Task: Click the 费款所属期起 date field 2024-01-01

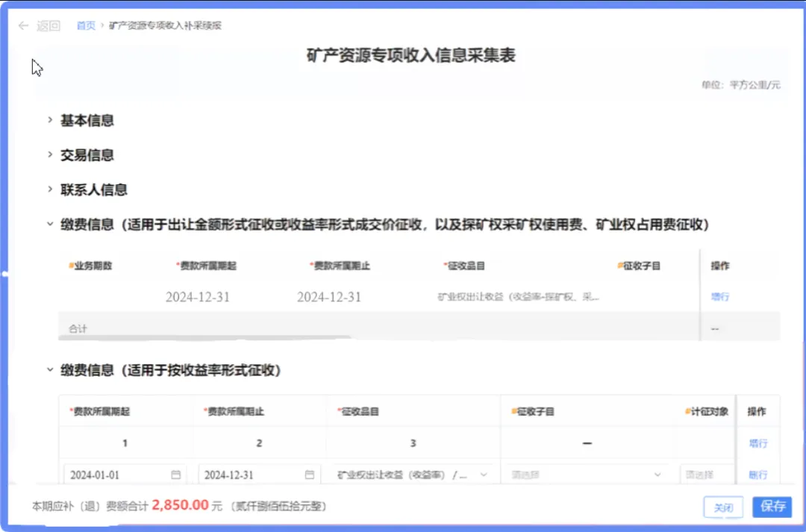Action: click(x=116, y=475)
